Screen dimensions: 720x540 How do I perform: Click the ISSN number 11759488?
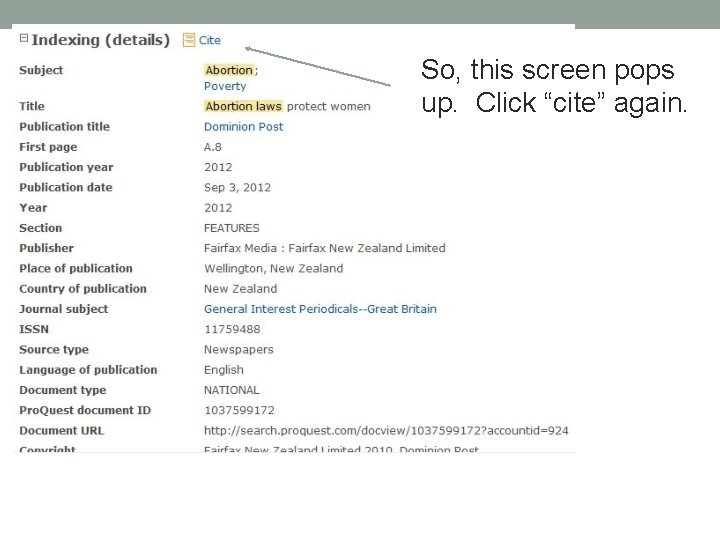(232, 329)
